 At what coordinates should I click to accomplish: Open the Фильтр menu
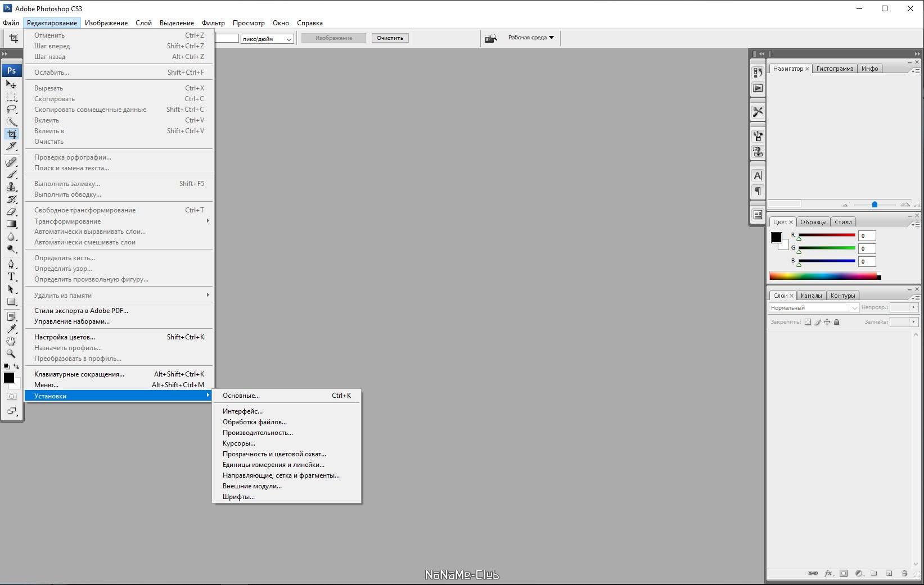[213, 23]
